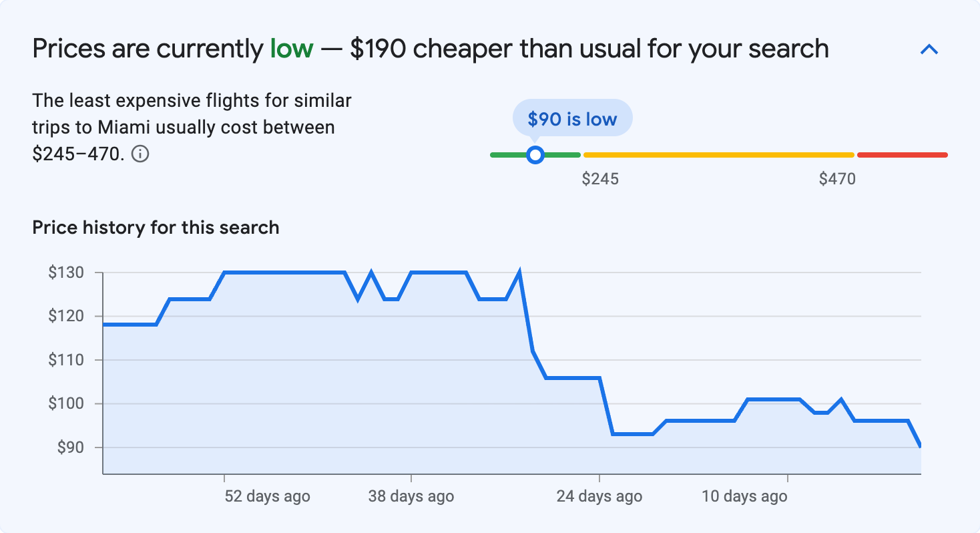
Task: Click the price indicator slider track
Action: pyautogui.click(x=718, y=154)
